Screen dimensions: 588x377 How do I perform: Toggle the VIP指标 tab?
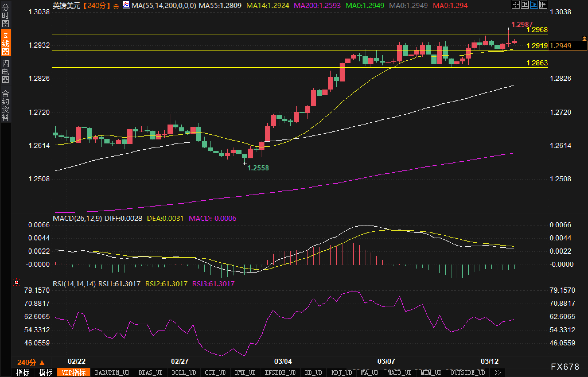point(74,372)
